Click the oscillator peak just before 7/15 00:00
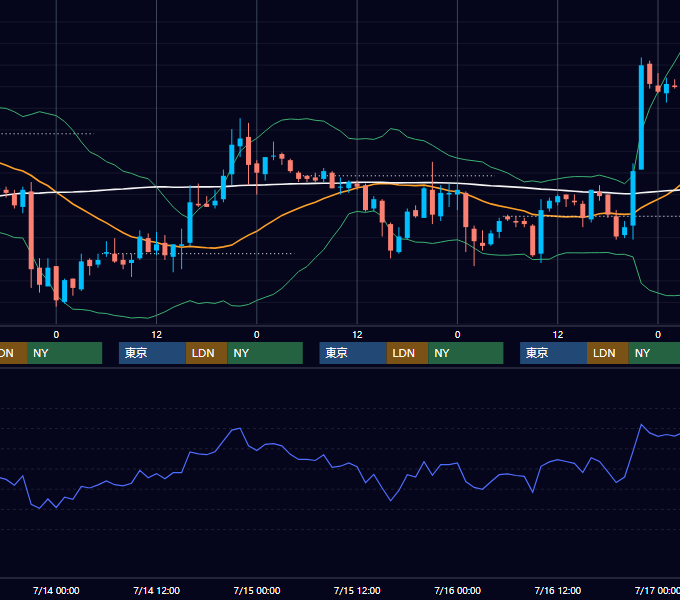This screenshot has height=600, width=680. pos(239,428)
